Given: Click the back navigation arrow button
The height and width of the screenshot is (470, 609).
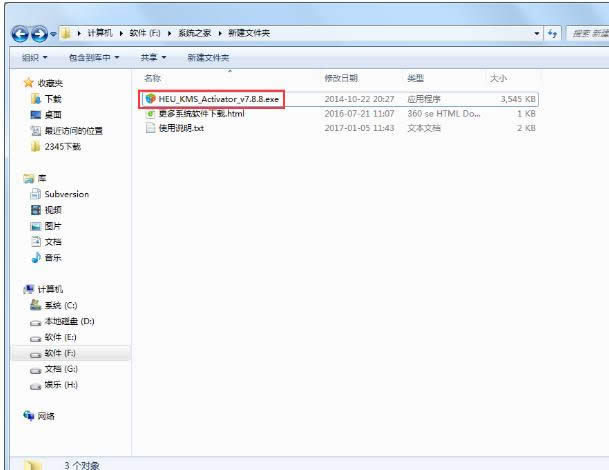Looking at the screenshot, I should coord(20,34).
